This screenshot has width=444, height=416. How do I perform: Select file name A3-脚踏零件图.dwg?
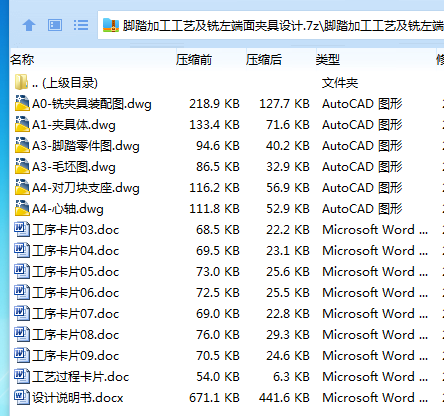point(86,146)
